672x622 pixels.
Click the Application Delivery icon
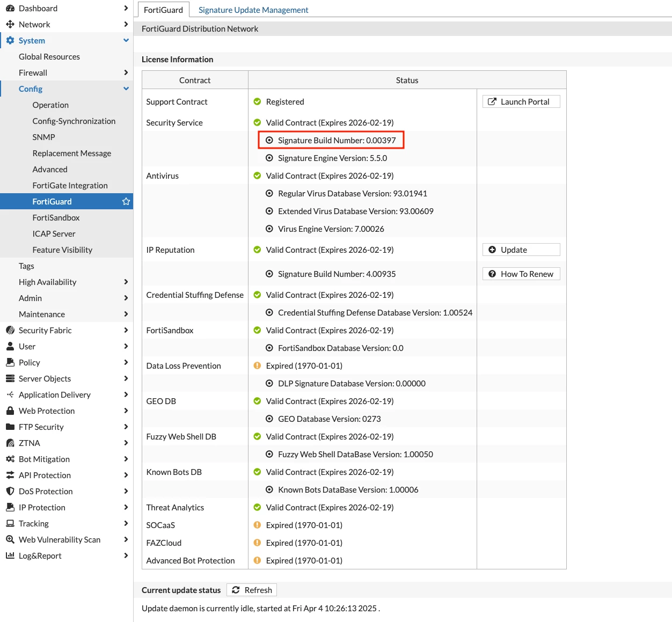[x=10, y=394]
